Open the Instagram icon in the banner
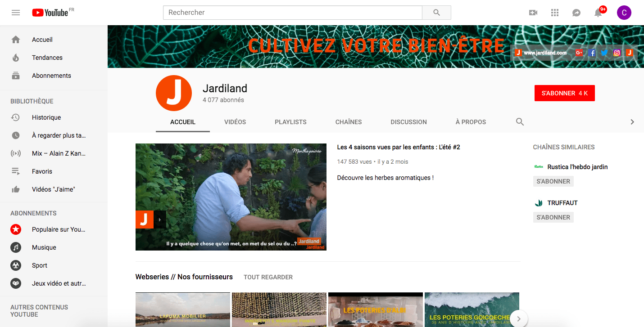Viewport: 644px width, 327px height. point(617,53)
